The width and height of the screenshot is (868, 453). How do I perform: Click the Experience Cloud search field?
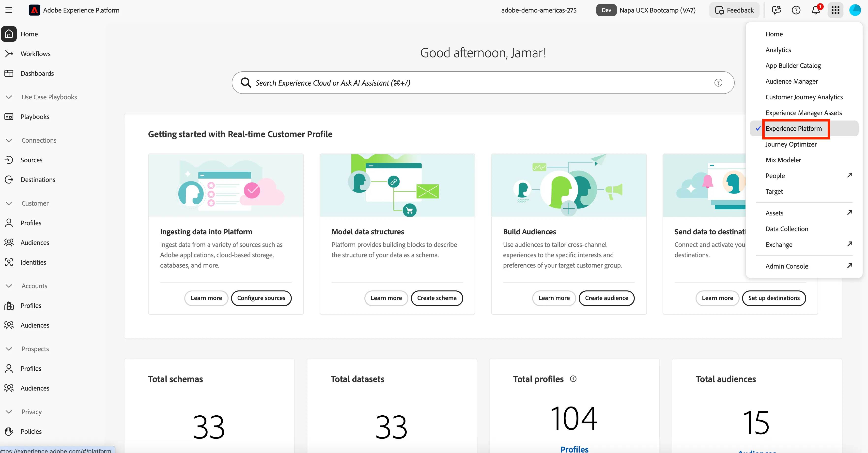click(x=483, y=83)
